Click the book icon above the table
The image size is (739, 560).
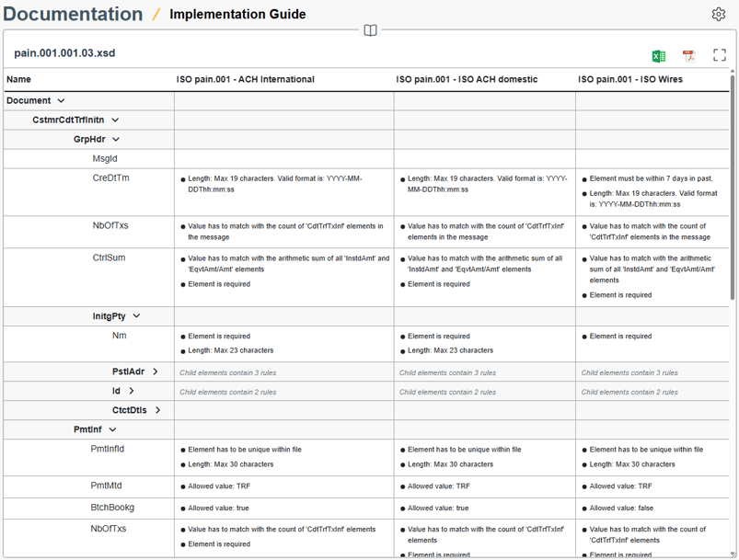click(369, 29)
